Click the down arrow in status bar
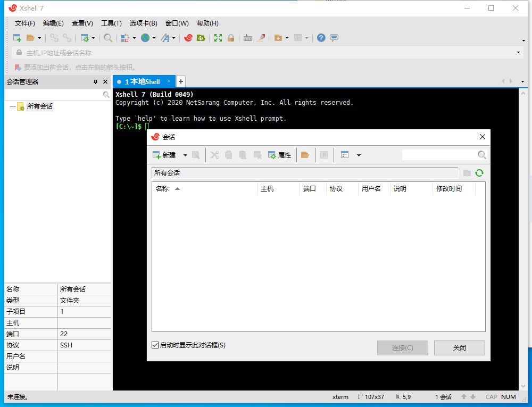This screenshot has height=407, width=532. (x=473, y=396)
